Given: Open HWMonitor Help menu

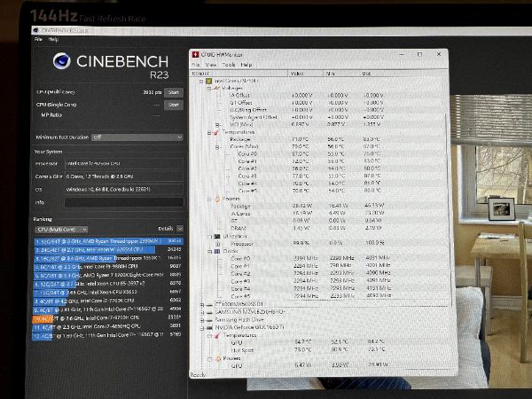Looking at the screenshot, I should [x=246, y=65].
